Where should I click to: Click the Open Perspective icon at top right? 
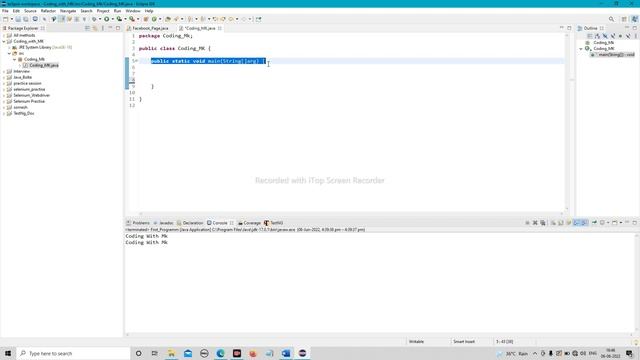point(624,19)
